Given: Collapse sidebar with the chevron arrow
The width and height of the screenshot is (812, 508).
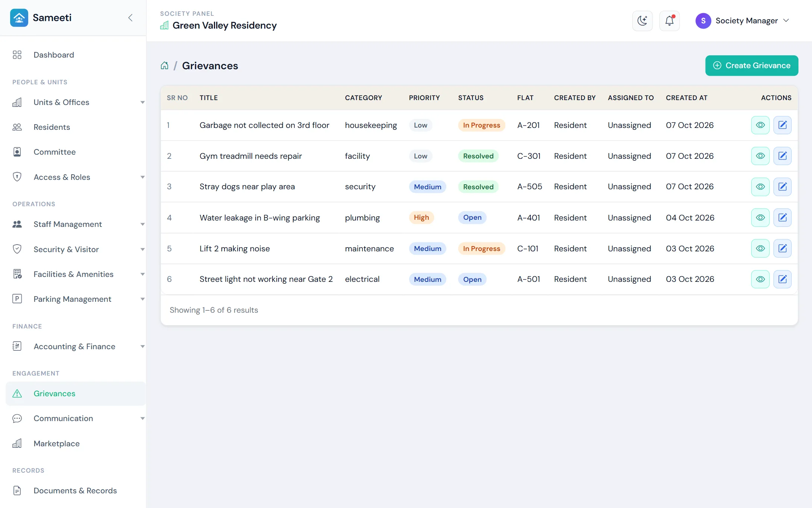Looking at the screenshot, I should [130, 18].
